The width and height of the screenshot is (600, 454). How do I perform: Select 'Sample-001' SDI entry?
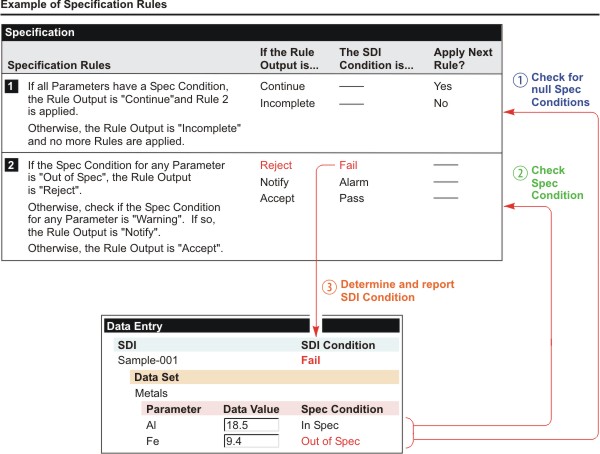click(148, 360)
